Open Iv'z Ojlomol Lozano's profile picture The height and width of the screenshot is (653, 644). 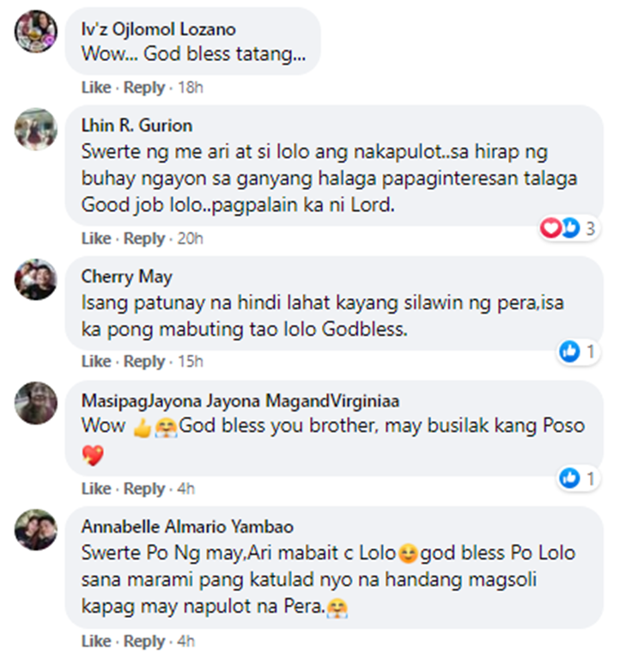pyautogui.click(x=36, y=32)
